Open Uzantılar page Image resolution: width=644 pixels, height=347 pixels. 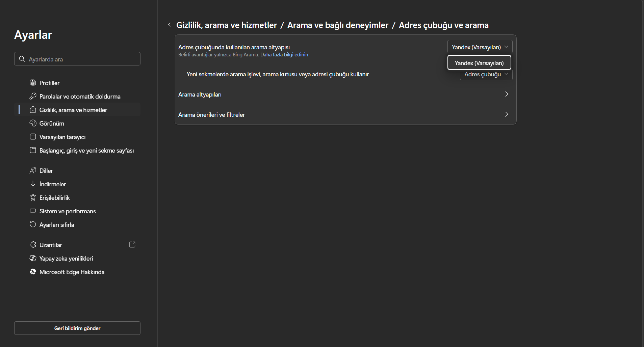coord(77,245)
